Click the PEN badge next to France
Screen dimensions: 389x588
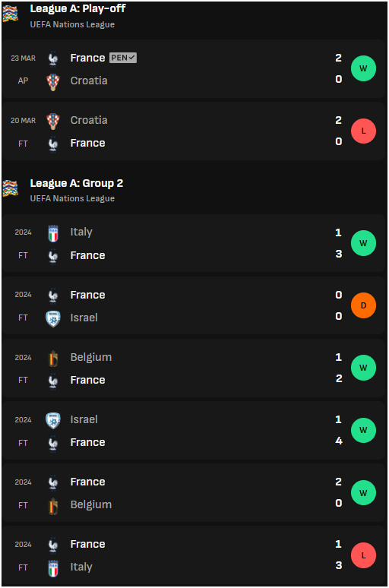123,58
